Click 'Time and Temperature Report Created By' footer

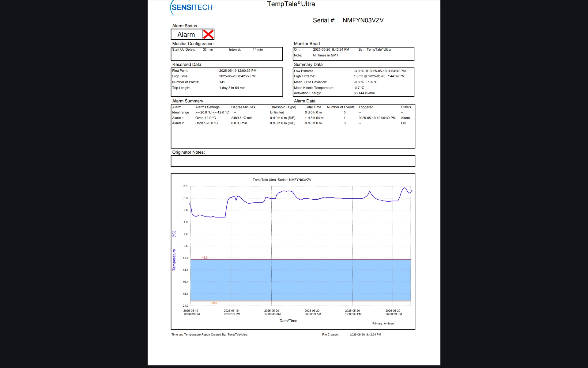[198, 335]
